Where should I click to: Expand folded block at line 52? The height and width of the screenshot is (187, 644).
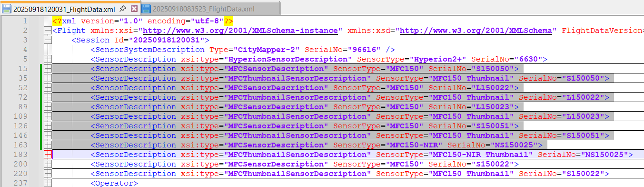click(47, 88)
